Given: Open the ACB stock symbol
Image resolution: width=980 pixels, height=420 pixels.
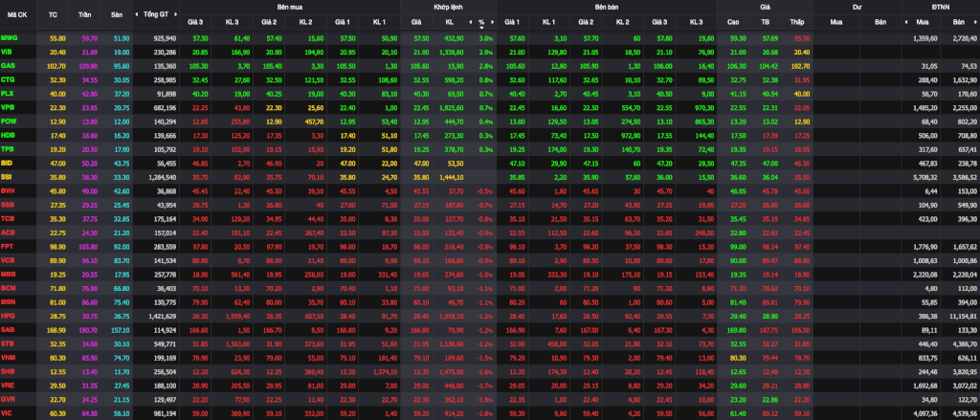Looking at the screenshot, I should [8, 232].
